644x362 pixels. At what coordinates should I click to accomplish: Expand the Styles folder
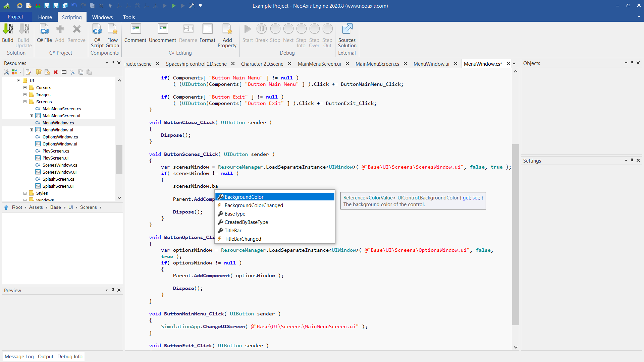pyautogui.click(x=25, y=193)
